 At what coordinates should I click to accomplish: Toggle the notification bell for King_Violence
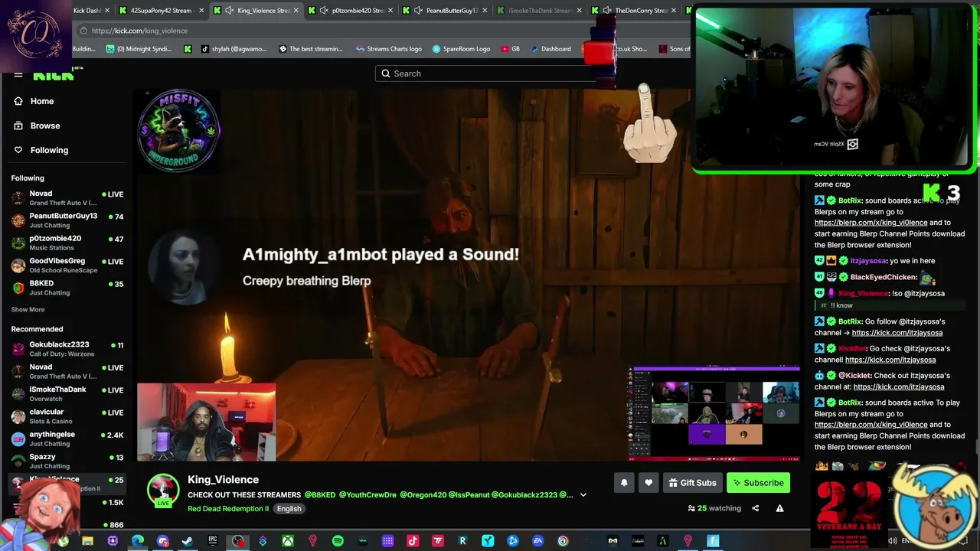[624, 483]
